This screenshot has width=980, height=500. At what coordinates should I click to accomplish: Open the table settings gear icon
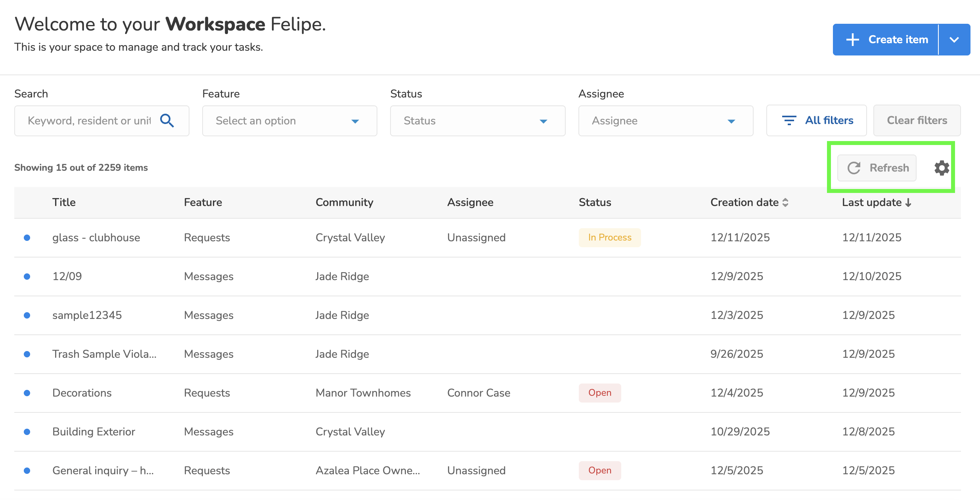click(x=942, y=168)
